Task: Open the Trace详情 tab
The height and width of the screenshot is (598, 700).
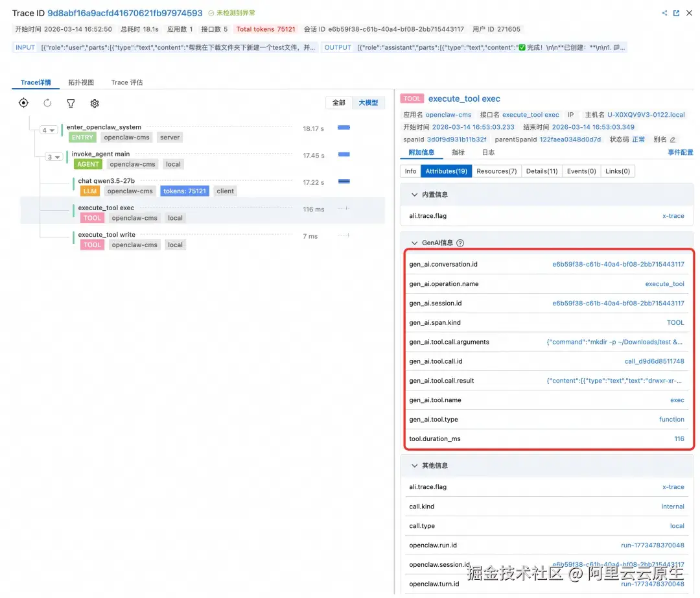Action: 36,82
